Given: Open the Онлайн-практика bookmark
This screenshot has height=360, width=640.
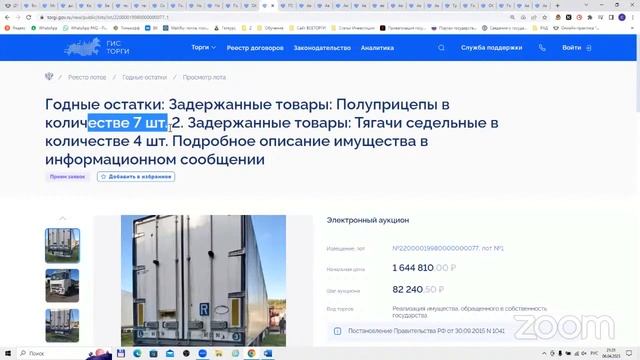Looking at the screenshot, I should point(576,28).
